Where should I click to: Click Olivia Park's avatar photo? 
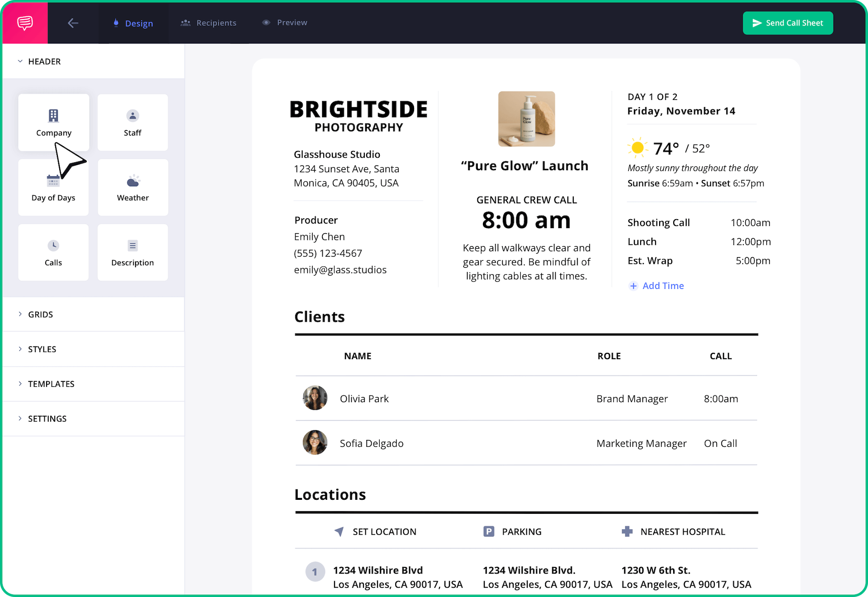pos(315,398)
